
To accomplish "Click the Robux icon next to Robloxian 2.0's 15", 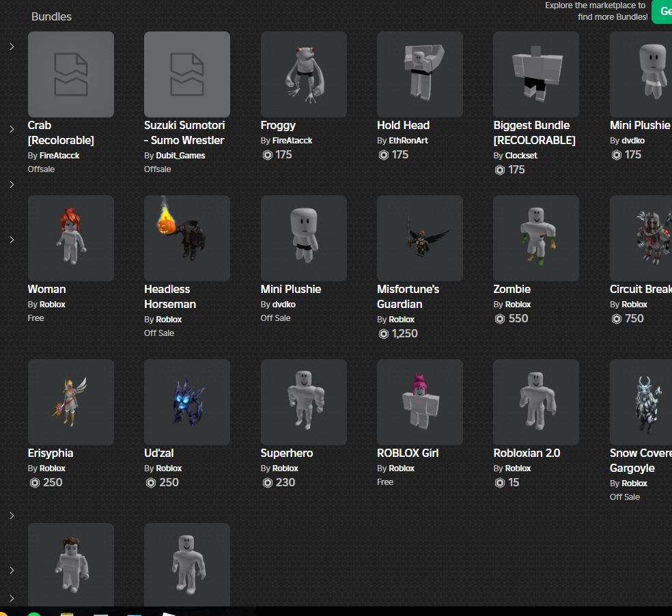I will pyautogui.click(x=500, y=482).
